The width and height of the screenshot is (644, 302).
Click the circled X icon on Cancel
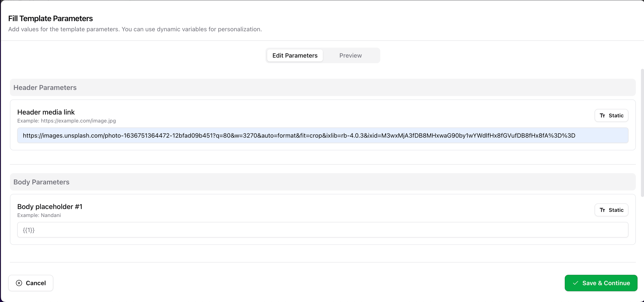pos(19,283)
